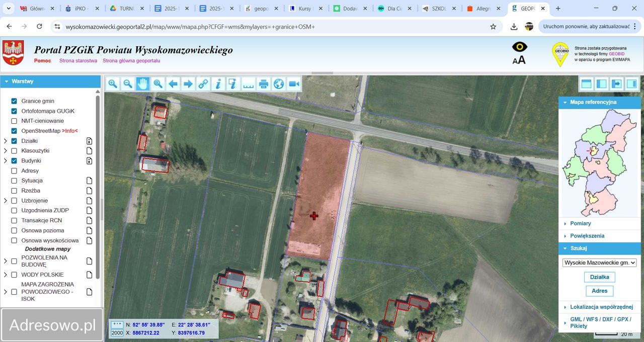644x342 pixels.
Task: Uncheck Granice gmin layer
Action: [x=14, y=101]
